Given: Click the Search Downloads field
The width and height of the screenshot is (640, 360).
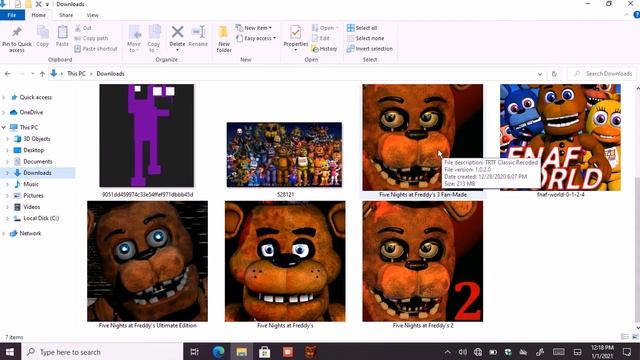Looking at the screenshot, I should click(x=602, y=74).
